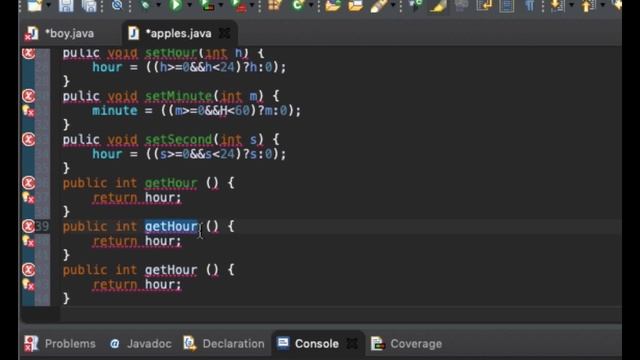This screenshot has height=360, width=640.
Task: Toggle Show Whitespace Characters pilcrow icon
Action: coord(529,5)
